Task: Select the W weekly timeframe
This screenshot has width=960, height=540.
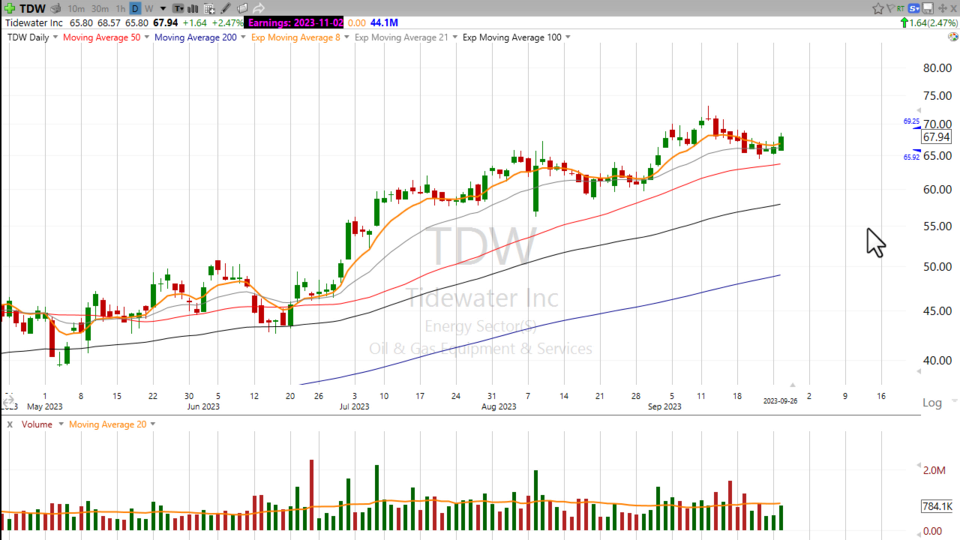Action: (149, 9)
